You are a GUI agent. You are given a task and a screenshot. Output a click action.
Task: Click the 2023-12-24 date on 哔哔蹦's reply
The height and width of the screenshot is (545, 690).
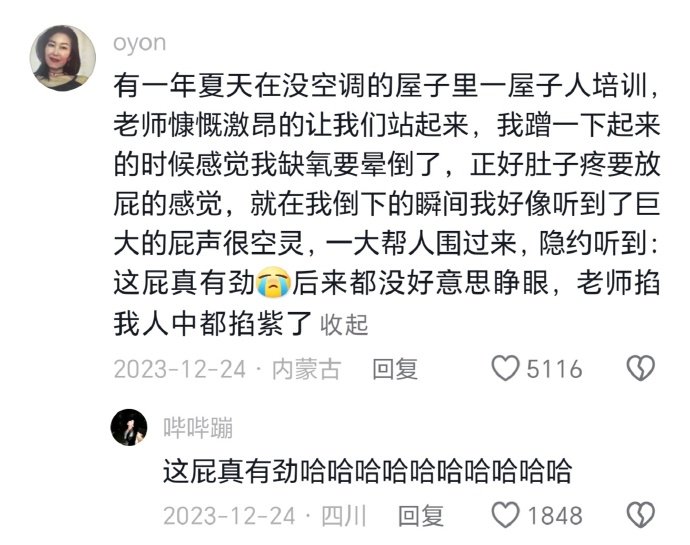[x=229, y=516]
